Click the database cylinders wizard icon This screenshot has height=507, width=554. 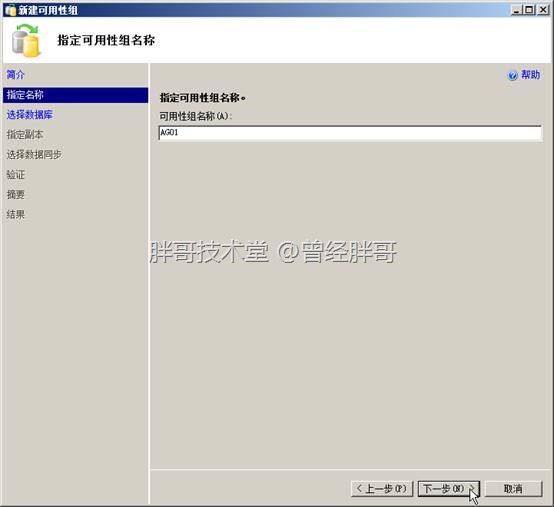pos(26,41)
